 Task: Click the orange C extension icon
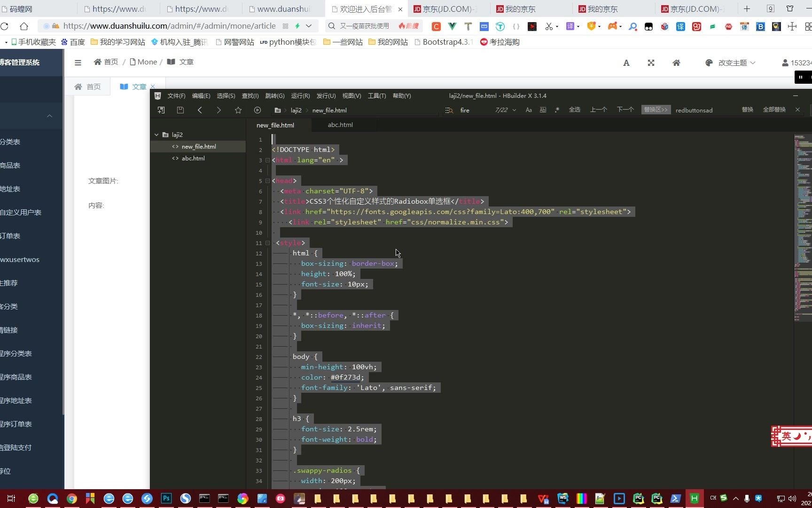point(436,26)
